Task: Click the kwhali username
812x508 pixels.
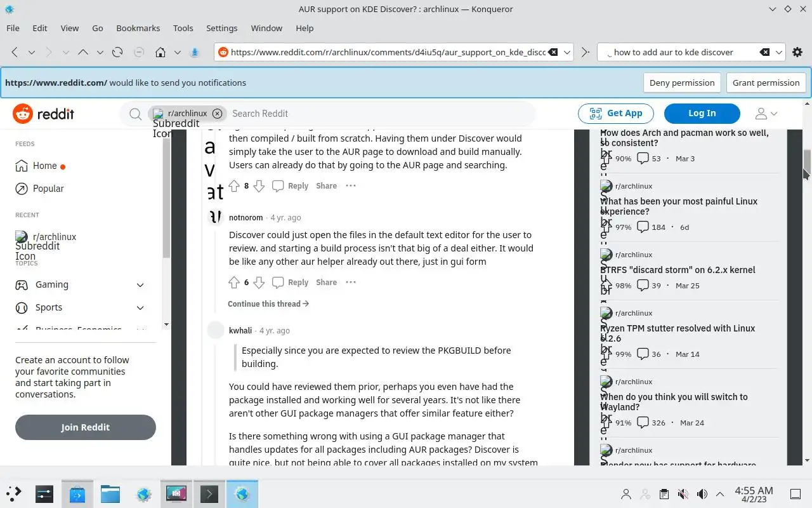Action: point(240,331)
